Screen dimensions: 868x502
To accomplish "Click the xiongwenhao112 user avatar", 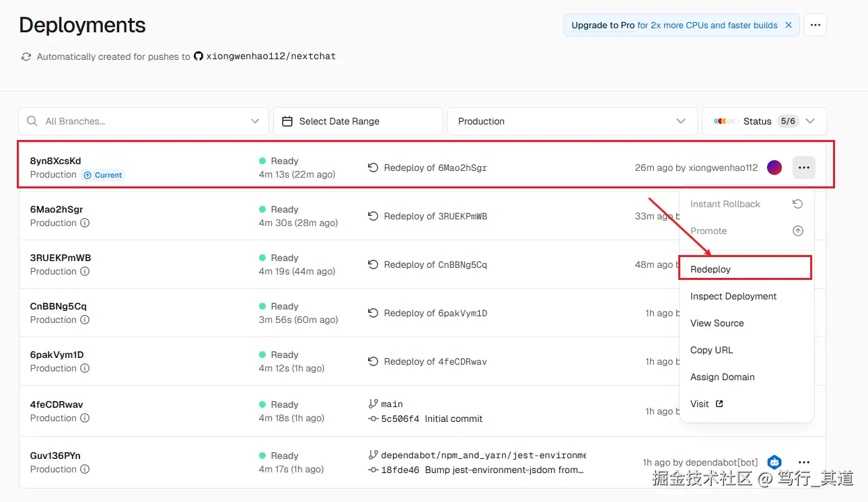I will pos(774,168).
